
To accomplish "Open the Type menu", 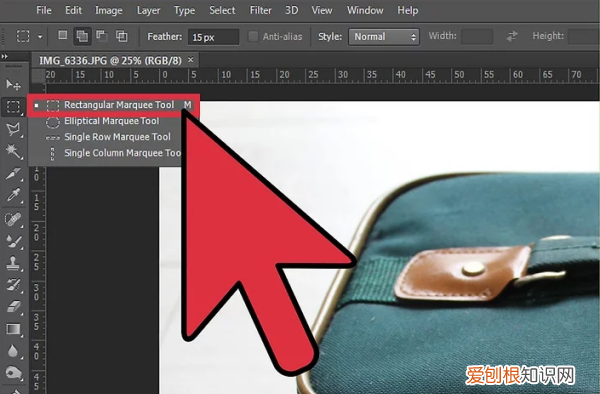I will (184, 10).
